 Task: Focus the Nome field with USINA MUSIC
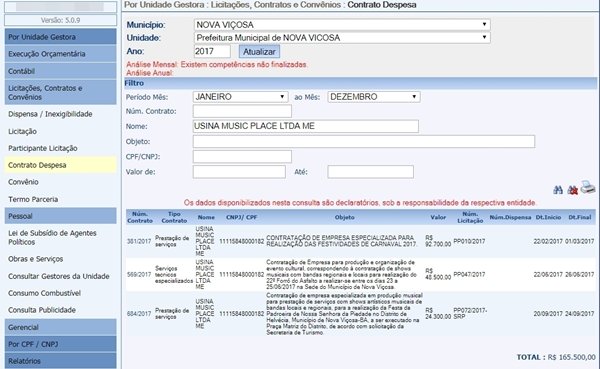tap(306, 126)
